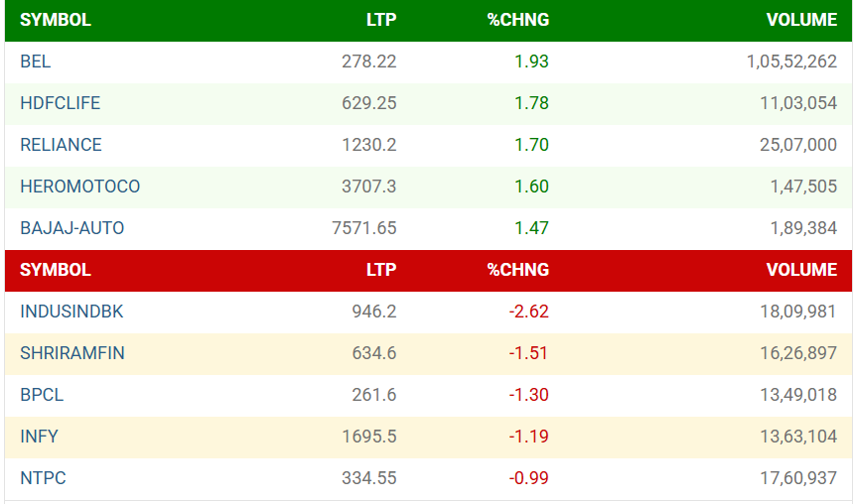Open the BPCL stock link
This screenshot has height=504, width=856.
tap(42, 395)
